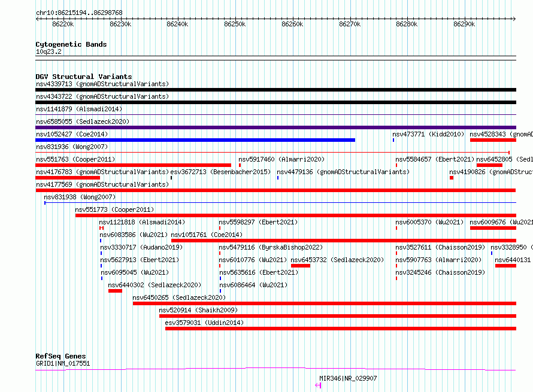Select nsv551773 (Cooper2011) label

pos(114,209)
